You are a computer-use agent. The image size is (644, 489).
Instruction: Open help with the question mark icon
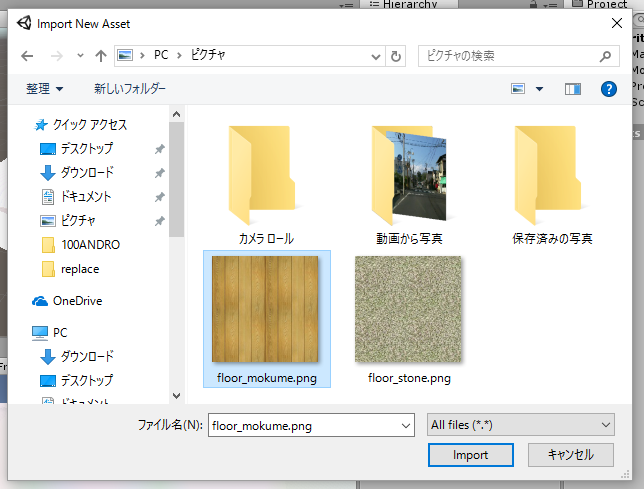[x=609, y=89]
